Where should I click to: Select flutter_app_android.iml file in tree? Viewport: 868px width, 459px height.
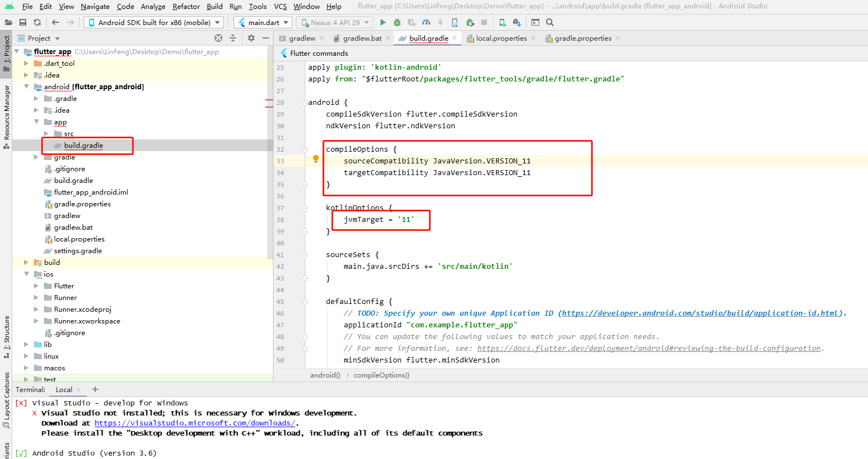coord(91,192)
